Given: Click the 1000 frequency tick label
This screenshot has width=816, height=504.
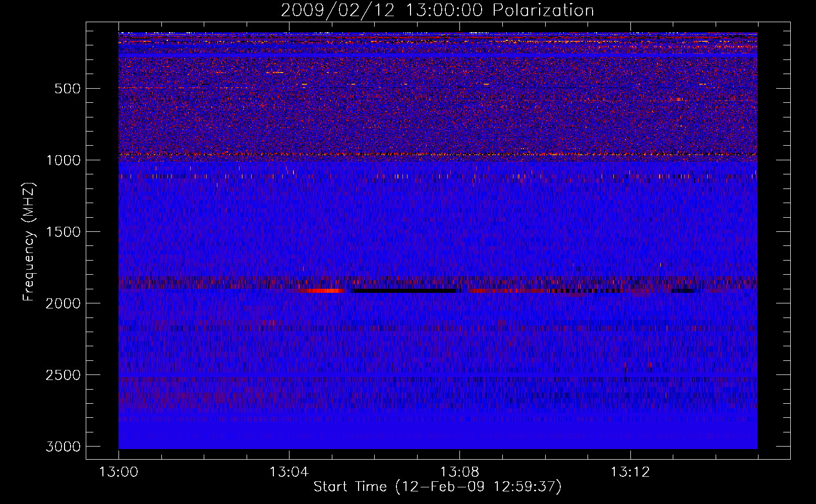Looking at the screenshot, I should [63, 160].
